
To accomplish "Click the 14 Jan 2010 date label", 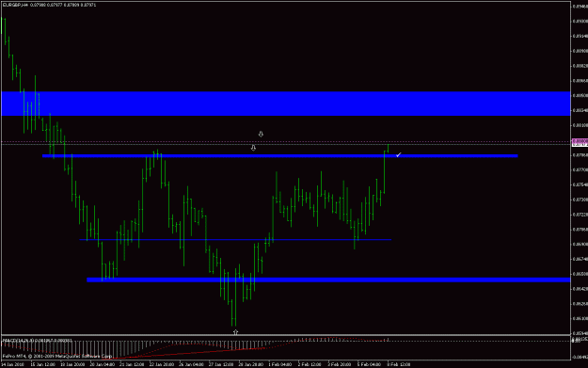I will pos(13,364).
